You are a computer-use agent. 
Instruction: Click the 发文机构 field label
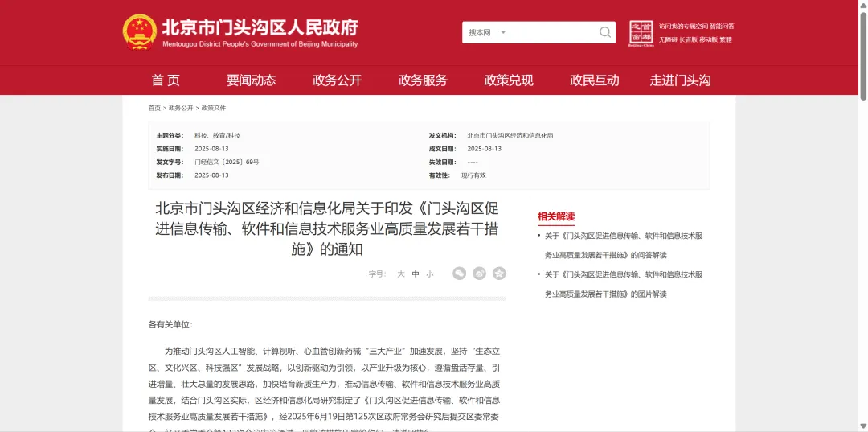(x=442, y=135)
